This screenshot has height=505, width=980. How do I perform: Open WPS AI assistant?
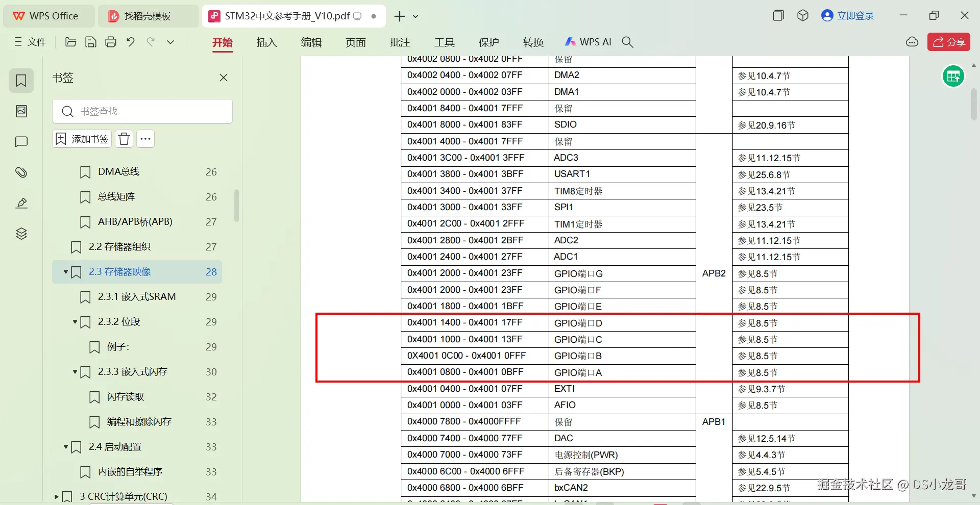[588, 42]
